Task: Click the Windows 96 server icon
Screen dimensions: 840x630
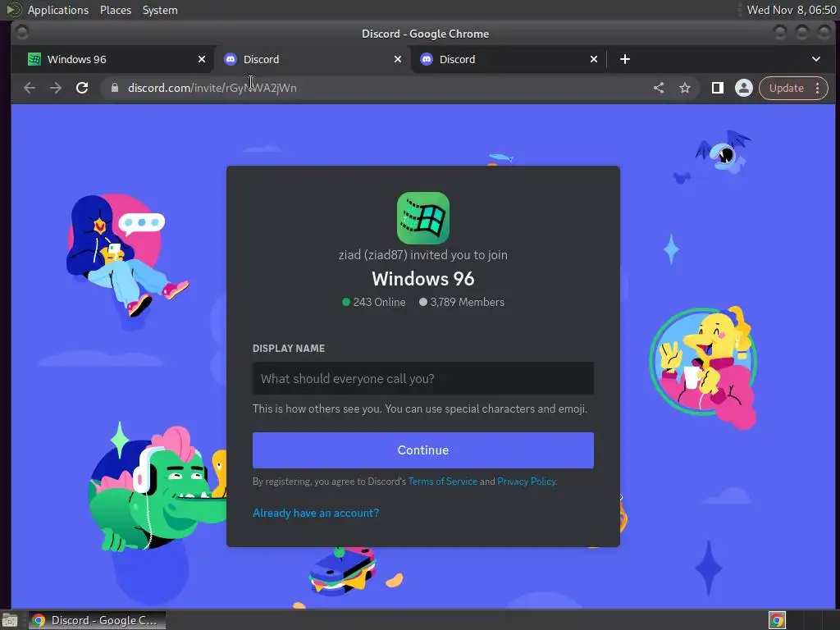Action: (x=423, y=218)
